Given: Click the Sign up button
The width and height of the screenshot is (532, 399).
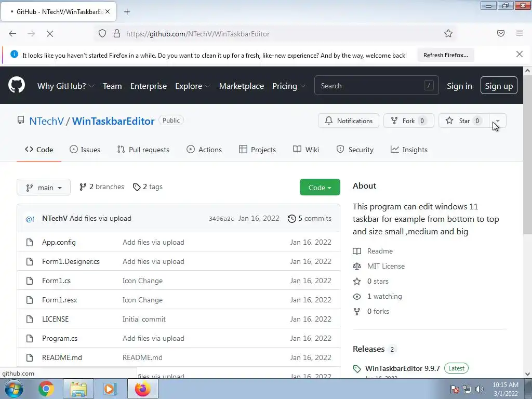Looking at the screenshot, I should tap(498, 86).
